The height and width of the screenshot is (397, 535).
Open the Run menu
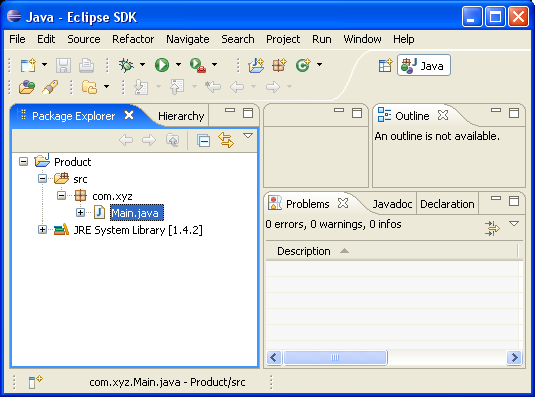(x=322, y=39)
